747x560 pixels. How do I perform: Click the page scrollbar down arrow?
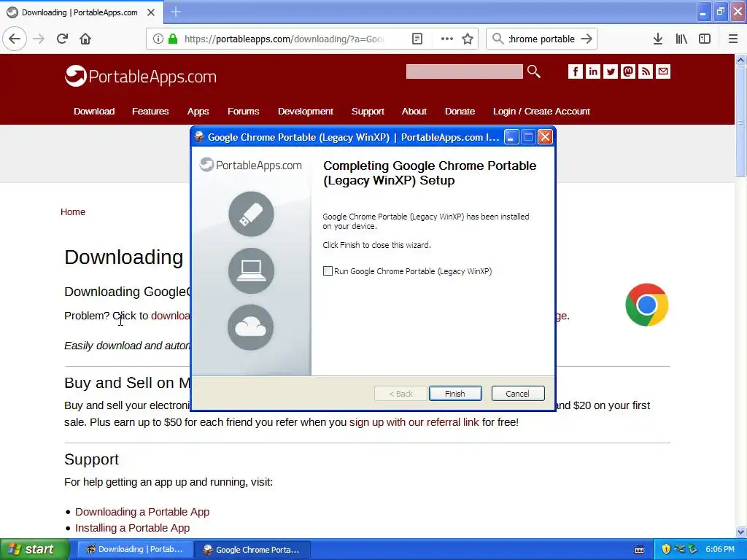click(x=741, y=532)
